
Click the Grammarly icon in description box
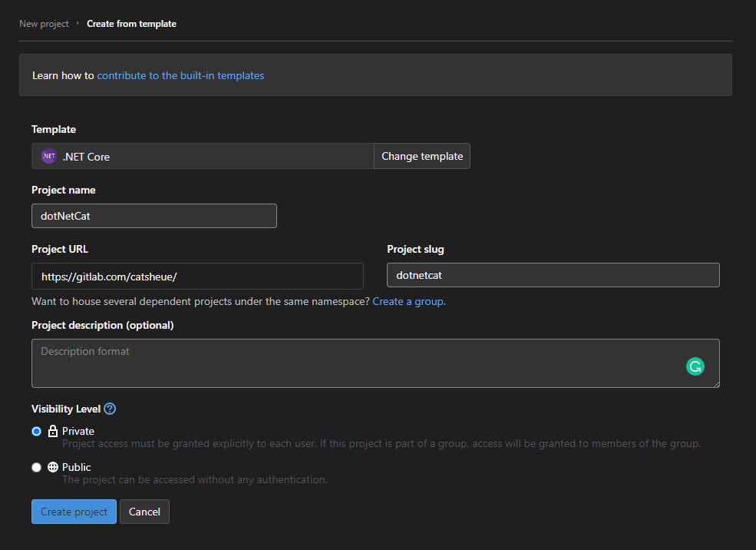tap(695, 366)
